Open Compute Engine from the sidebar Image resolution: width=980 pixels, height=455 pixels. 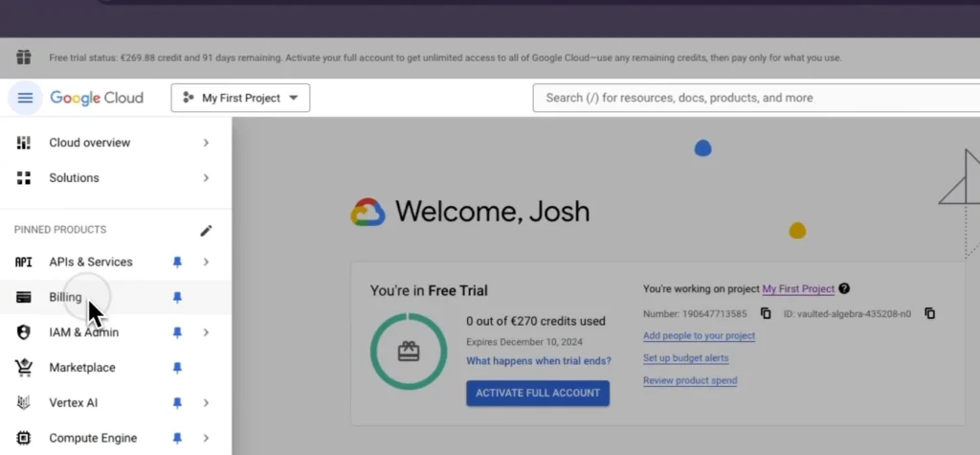(93, 439)
